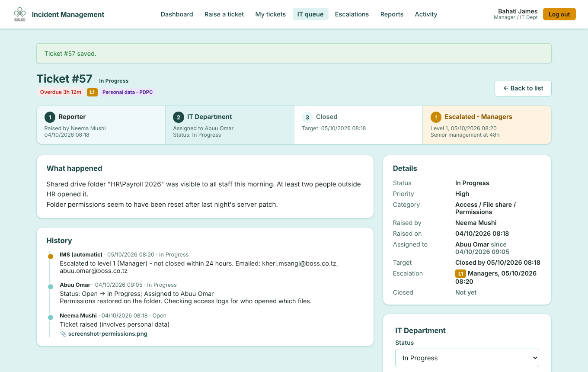Click the "Target: 05/10/2026 08:18" step text
This screenshot has width=588, height=372.
click(334, 128)
